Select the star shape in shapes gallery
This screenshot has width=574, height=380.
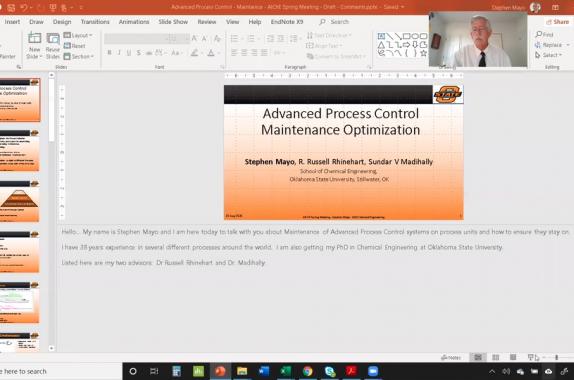pyautogui.click(x=424, y=53)
